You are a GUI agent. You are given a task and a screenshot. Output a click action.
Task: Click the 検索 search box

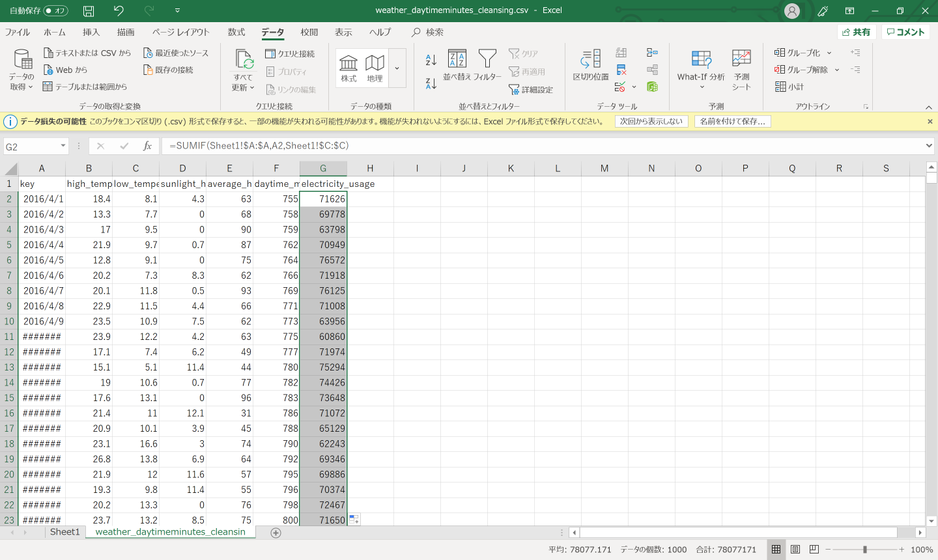[x=428, y=32]
